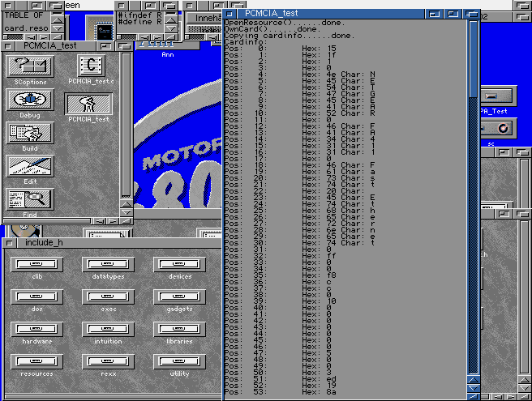Click output row Pos 12 Hex 46
This screenshot has width=532, height=401.
(299, 126)
